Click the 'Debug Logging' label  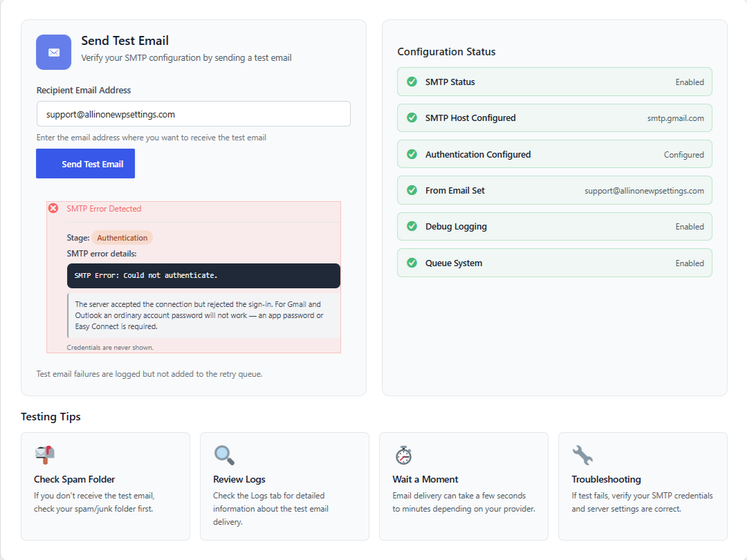(456, 227)
